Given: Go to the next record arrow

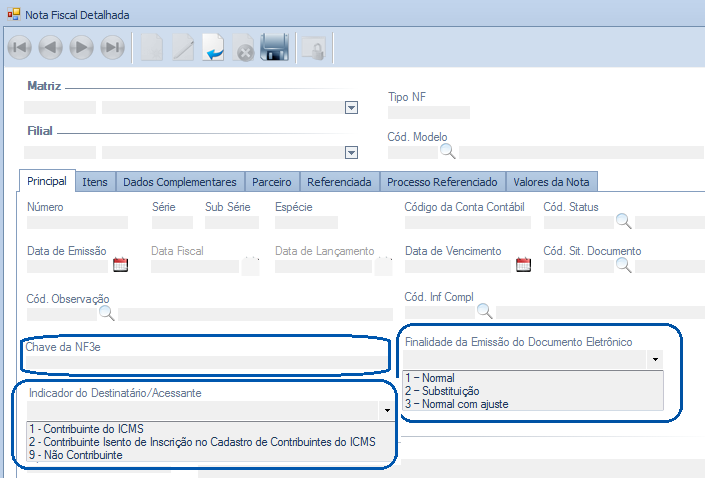Looking at the screenshot, I should 81,47.
